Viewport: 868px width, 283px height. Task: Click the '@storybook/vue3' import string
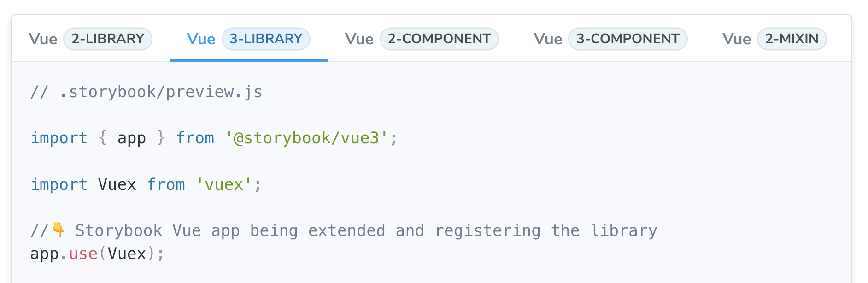(310, 137)
